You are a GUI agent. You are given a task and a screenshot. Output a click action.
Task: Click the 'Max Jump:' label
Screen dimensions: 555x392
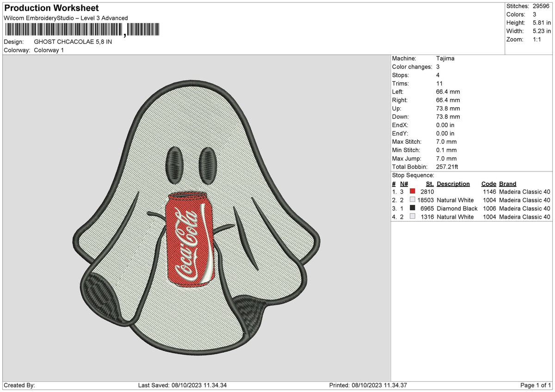tap(406, 158)
